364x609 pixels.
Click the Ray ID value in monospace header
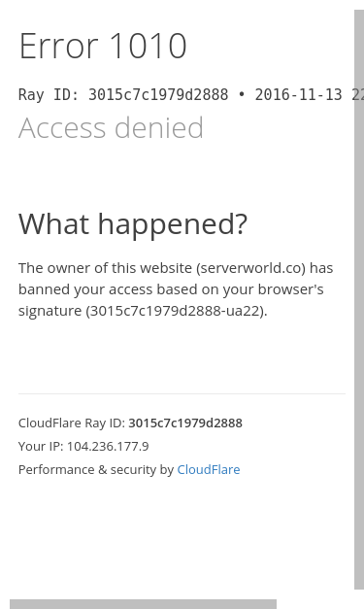click(x=158, y=95)
